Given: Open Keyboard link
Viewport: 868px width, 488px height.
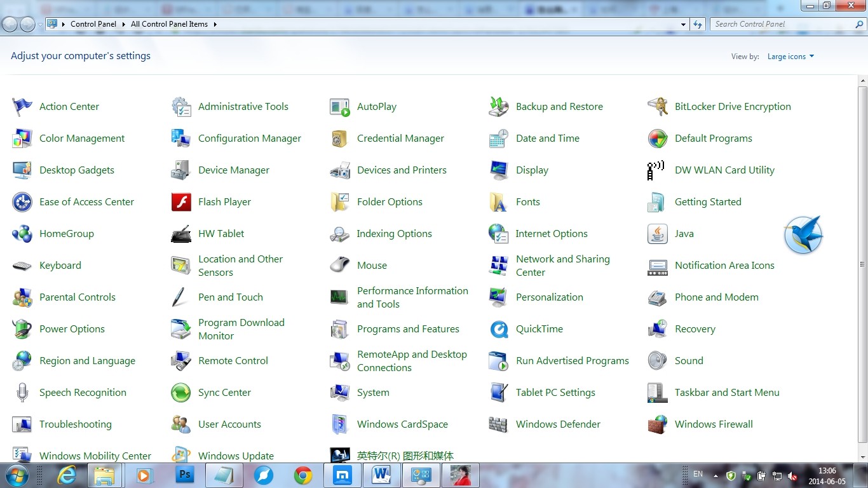Looking at the screenshot, I should pos(60,266).
